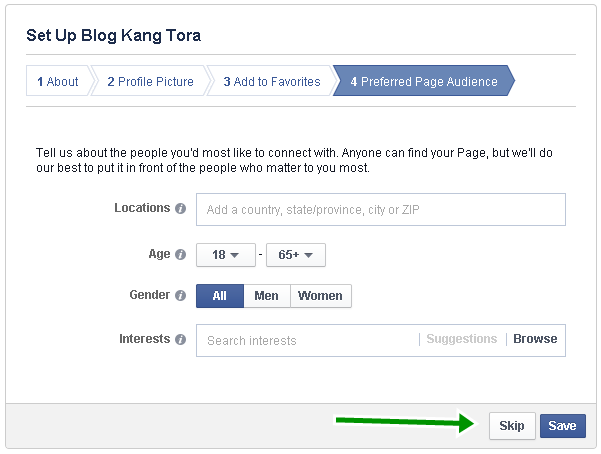The height and width of the screenshot is (454, 601).
Task: Go to step 1 About tab
Action: pyautogui.click(x=58, y=81)
